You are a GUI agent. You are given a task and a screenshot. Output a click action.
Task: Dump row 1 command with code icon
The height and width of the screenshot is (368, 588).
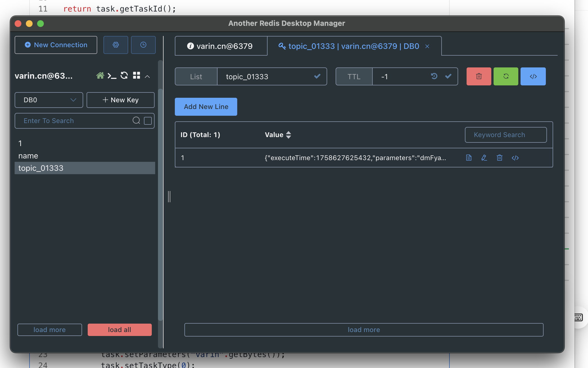pyautogui.click(x=515, y=158)
